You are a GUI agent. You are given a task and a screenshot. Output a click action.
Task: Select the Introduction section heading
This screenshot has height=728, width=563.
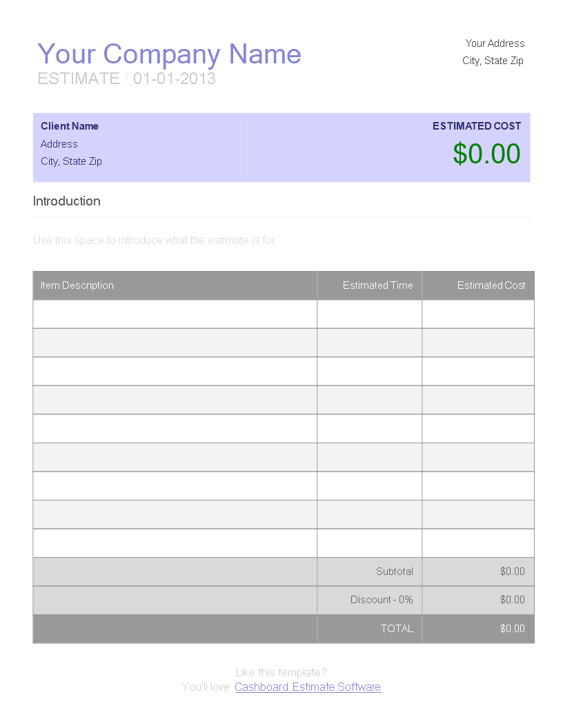66,201
